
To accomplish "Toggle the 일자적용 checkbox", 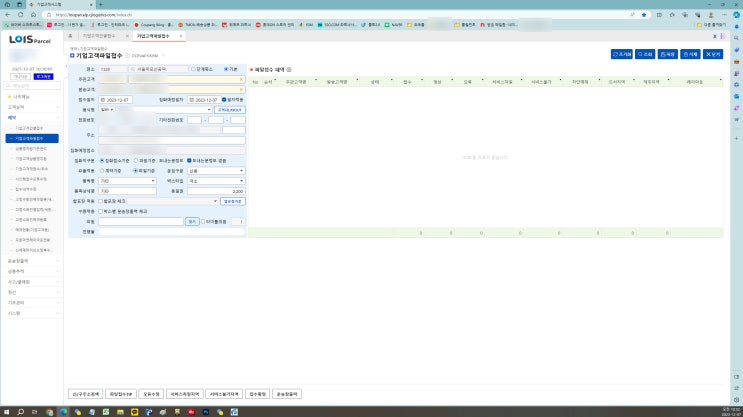I will pyautogui.click(x=224, y=100).
